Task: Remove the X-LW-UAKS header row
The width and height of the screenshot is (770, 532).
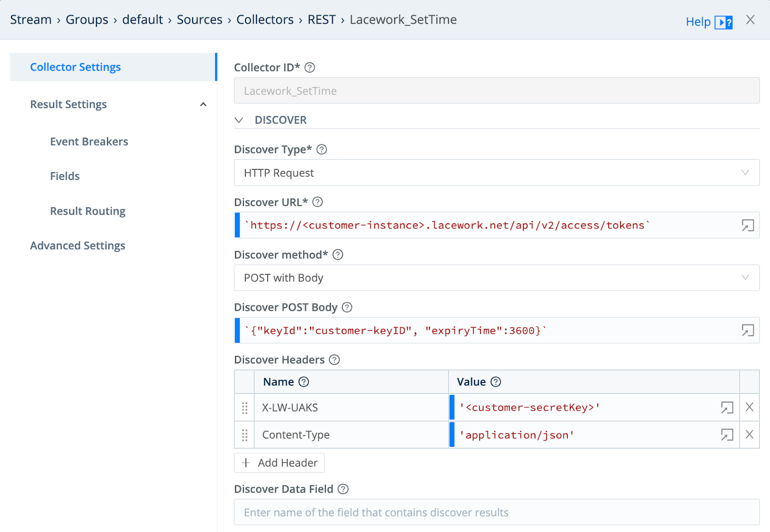Action: click(749, 407)
